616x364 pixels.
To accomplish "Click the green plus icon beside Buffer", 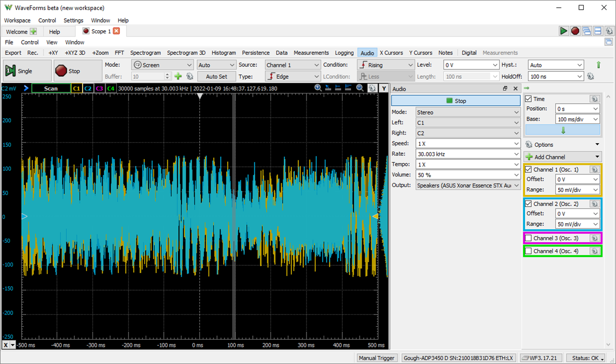I will click(178, 76).
